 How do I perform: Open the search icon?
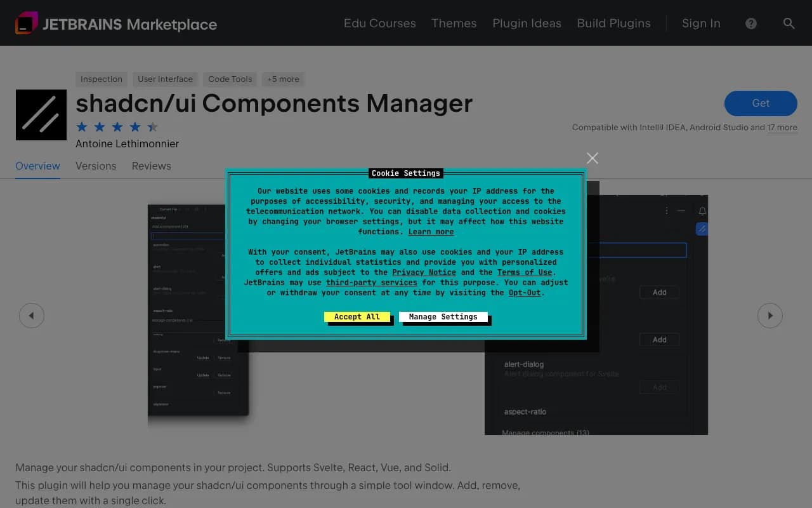(x=789, y=23)
